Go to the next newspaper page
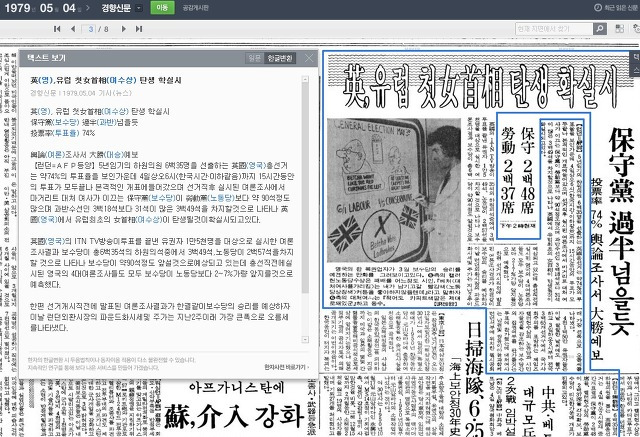Viewport: 640px width, 437px height. (x=124, y=29)
